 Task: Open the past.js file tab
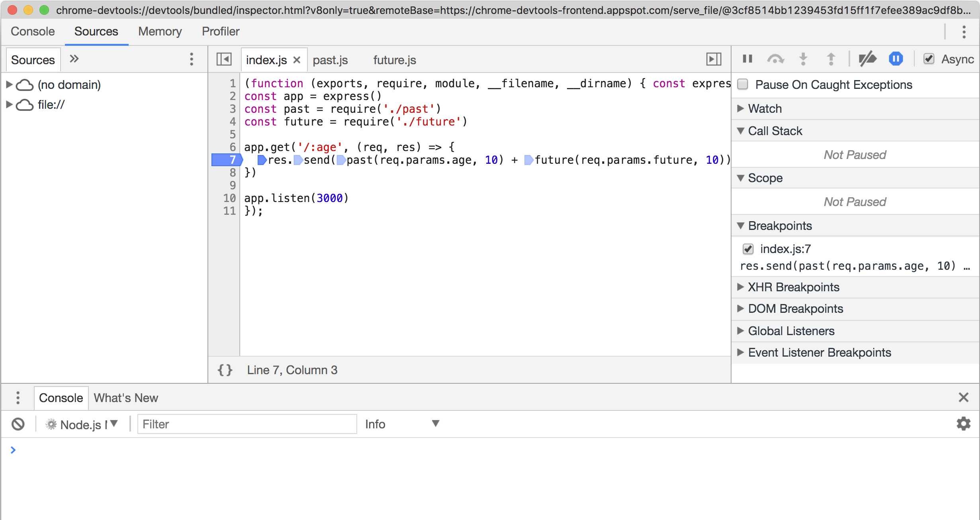[330, 60]
